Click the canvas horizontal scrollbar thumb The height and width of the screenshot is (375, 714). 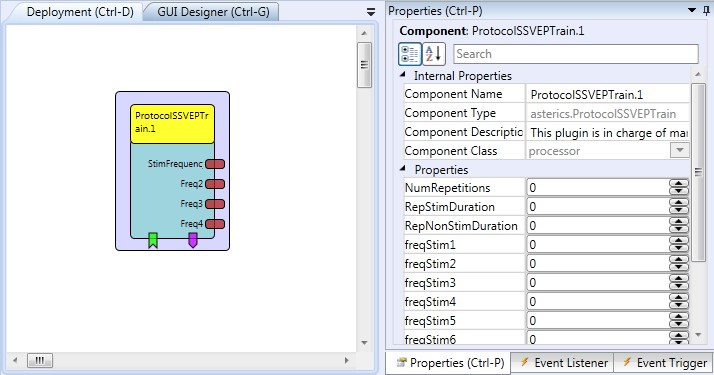[40, 360]
